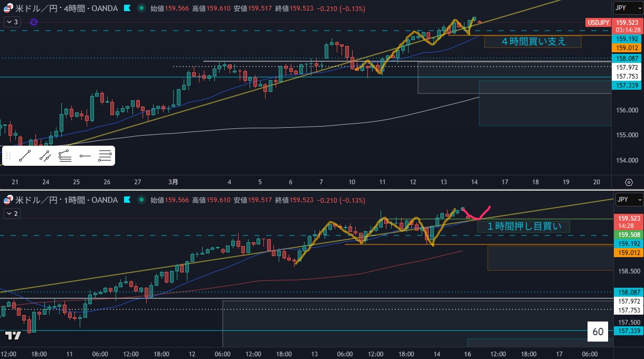Screen dimensions: 644x359
Task: Select the 4時間買い支え text label
Action: point(532,41)
